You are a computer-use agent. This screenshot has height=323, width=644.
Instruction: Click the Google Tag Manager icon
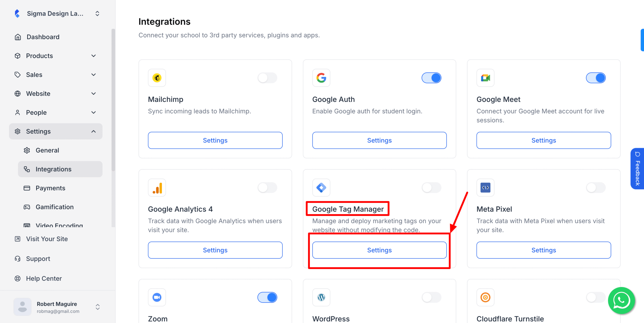coord(321,187)
